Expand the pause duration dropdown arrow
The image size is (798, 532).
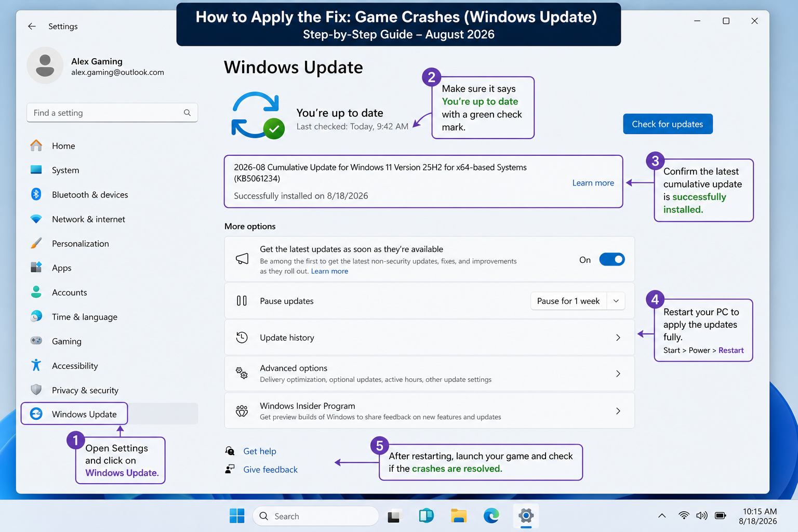616,301
